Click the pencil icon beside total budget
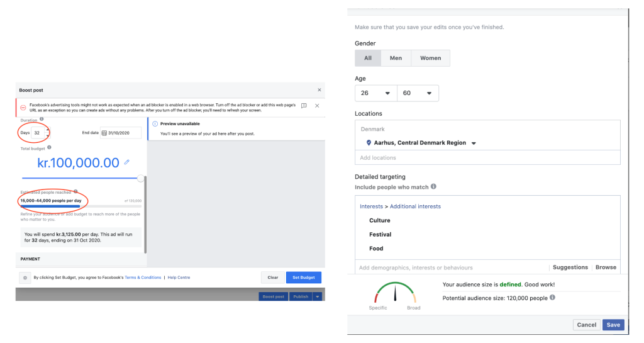This screenshot has height=343, width=644. (x=126, y=162)
